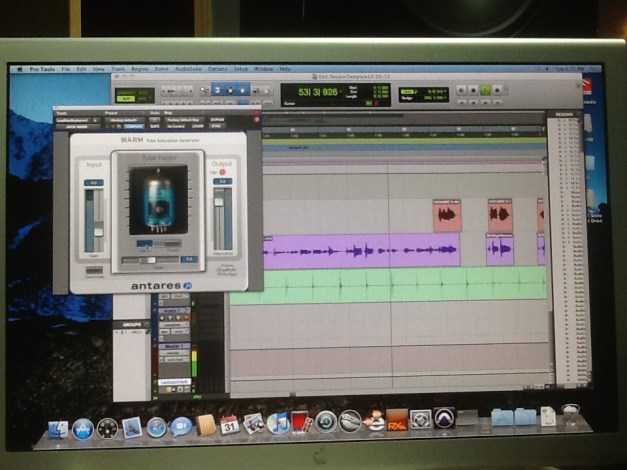
Task: Click the Output attenuation slider handle
Action: click(x=219, y=202)
